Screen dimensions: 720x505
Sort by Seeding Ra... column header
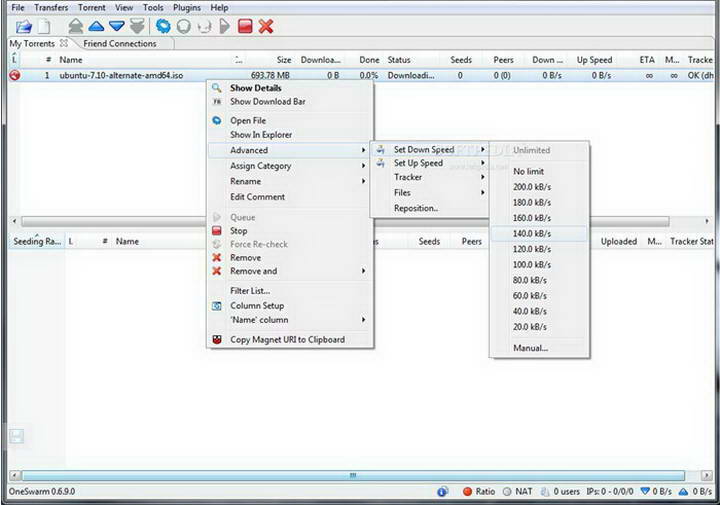point(37,241)
